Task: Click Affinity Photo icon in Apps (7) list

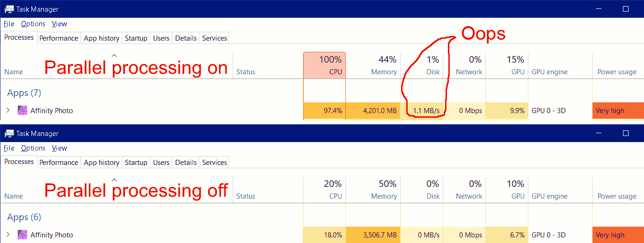Action: click(22, 111)
